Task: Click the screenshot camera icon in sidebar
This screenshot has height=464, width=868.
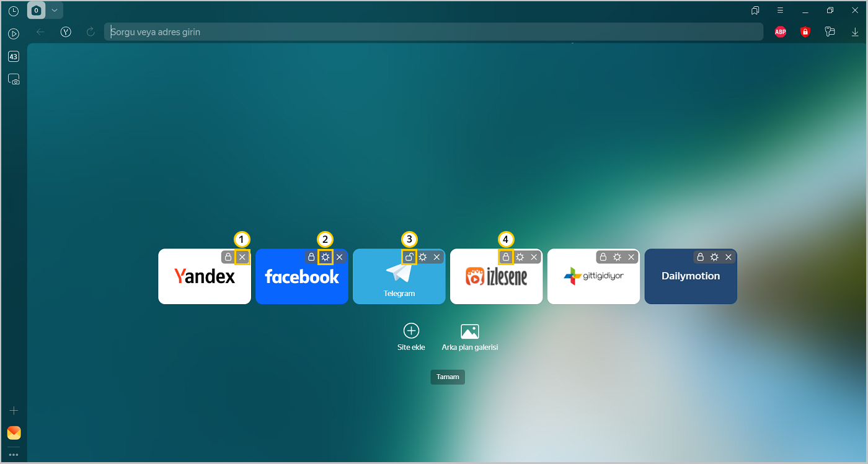Action: point(14,79)
